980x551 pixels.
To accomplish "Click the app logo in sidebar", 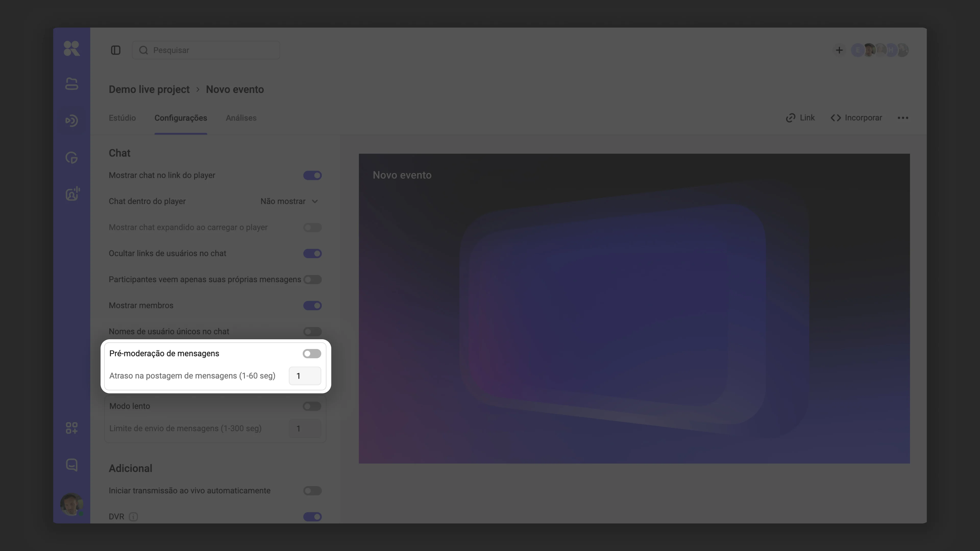I will coord(71,49).
